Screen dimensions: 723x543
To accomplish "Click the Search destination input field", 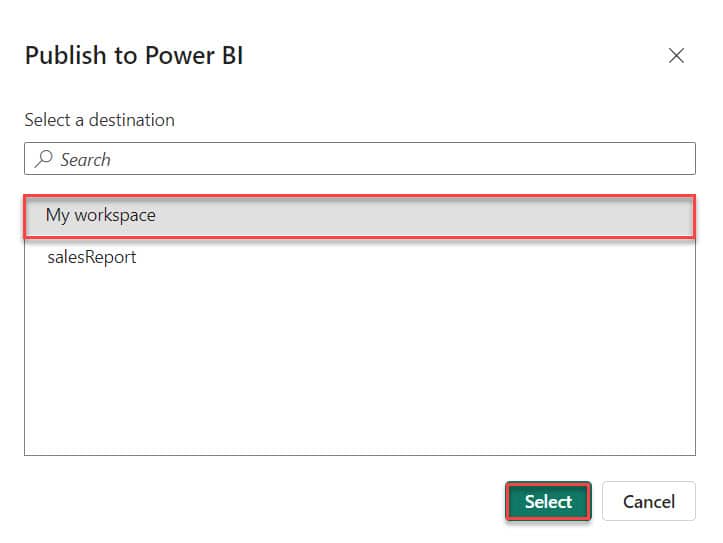I will (x=360, y=159).
